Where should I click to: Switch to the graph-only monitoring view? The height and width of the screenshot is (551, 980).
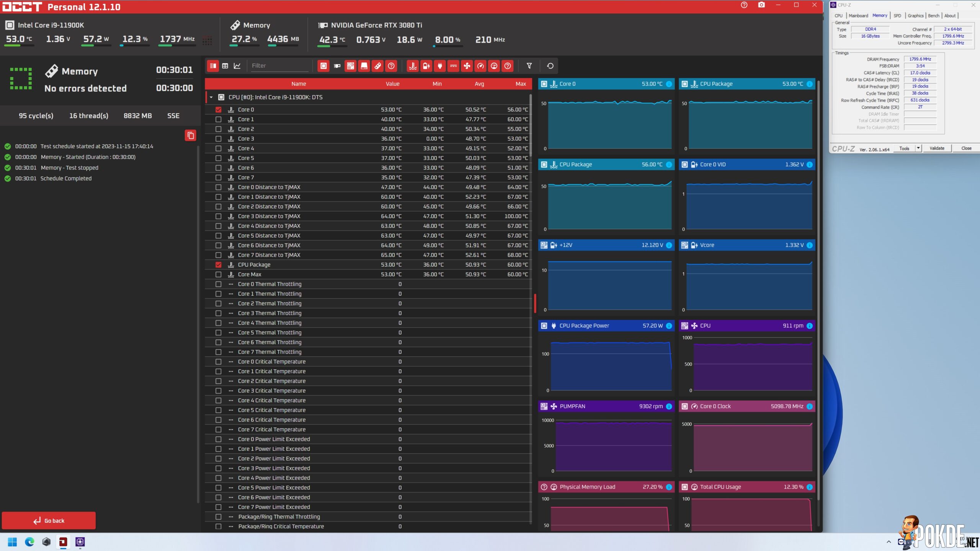tap(237, 66)
